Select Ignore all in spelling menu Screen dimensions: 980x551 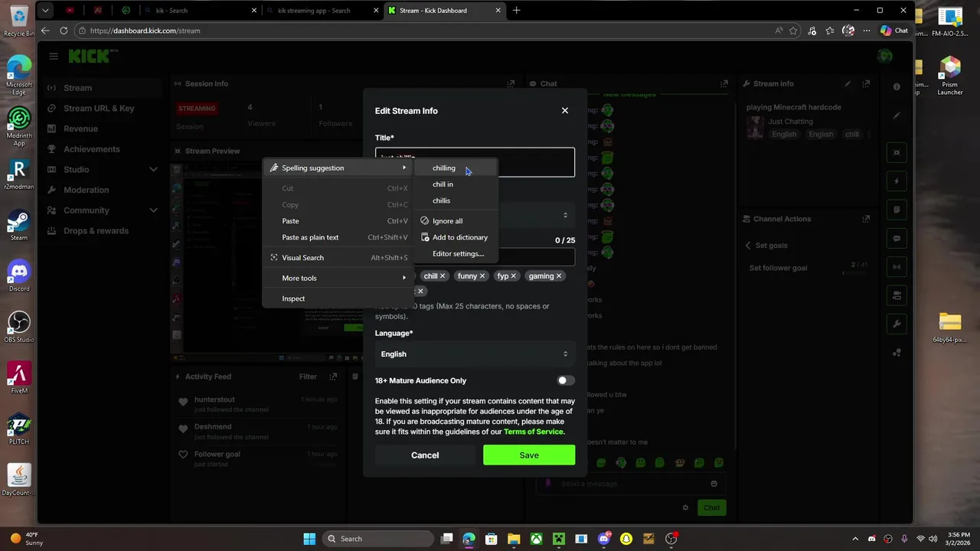455,221
